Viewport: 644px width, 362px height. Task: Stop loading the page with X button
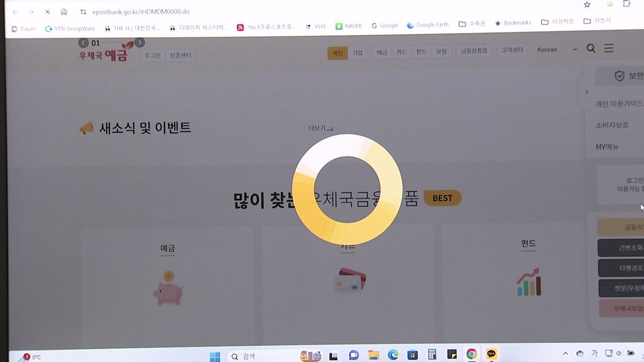coord(47,12)
